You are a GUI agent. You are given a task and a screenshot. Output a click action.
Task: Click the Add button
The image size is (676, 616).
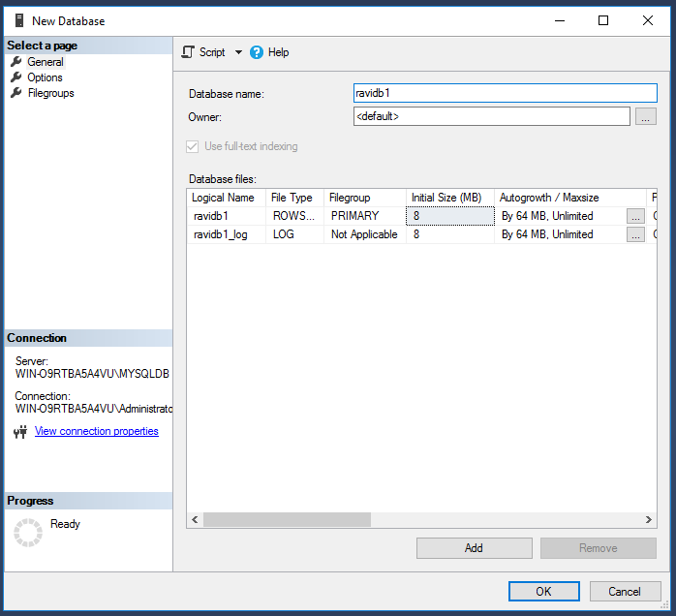click(474, 548)
